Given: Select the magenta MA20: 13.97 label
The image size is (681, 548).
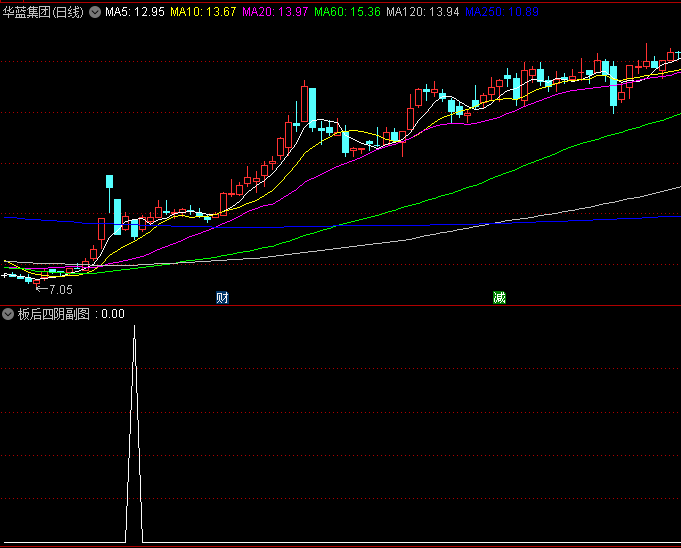Looking at the screenshot, I should click(x=275, y=13).
